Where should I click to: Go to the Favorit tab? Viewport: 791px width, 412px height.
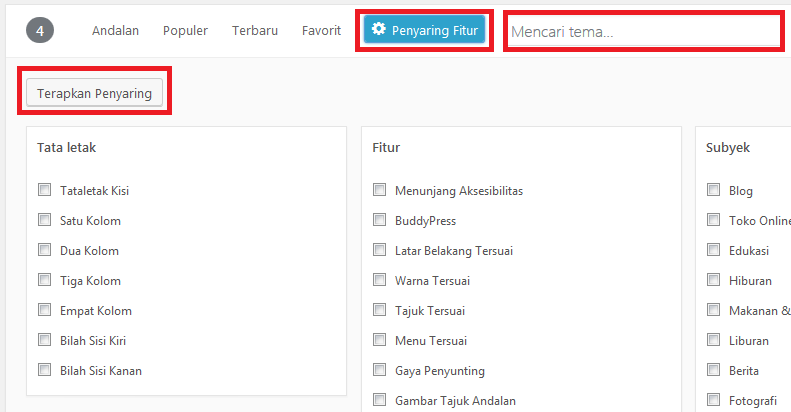[x=321, y=31]
